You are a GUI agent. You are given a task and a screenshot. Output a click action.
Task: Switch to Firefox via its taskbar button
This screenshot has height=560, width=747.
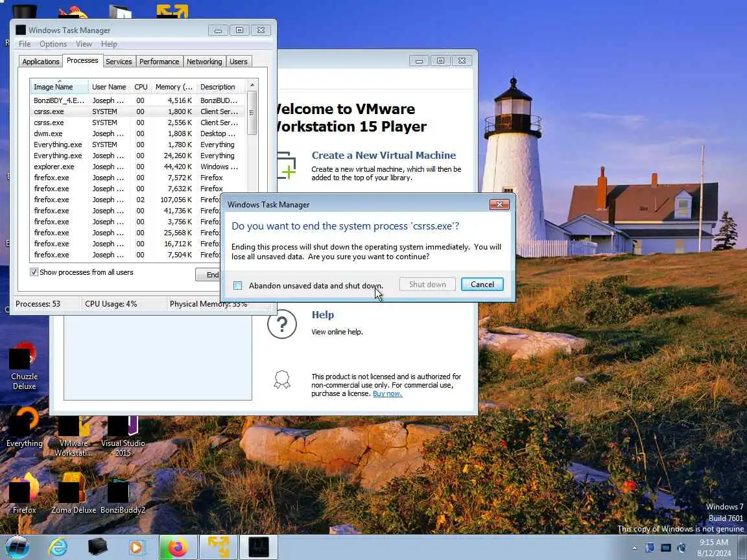tap(178, 547)
